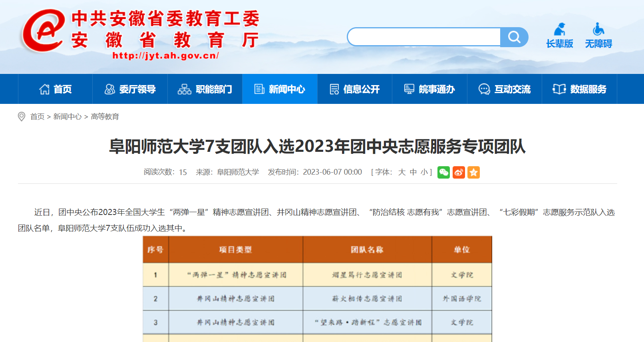Image resolution: width=644 pixels, height=342 pixels.
Task: Select the 新闻中心 nav tab
Action: pyautogui.click(x=280, y=89)
